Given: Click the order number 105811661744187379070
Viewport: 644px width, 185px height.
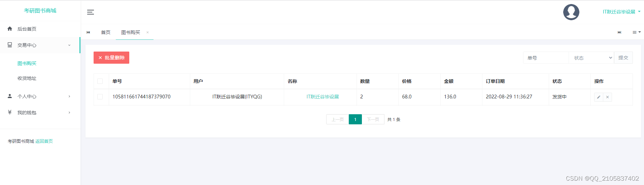Looking at the screenshot, I should coord(141,97).
